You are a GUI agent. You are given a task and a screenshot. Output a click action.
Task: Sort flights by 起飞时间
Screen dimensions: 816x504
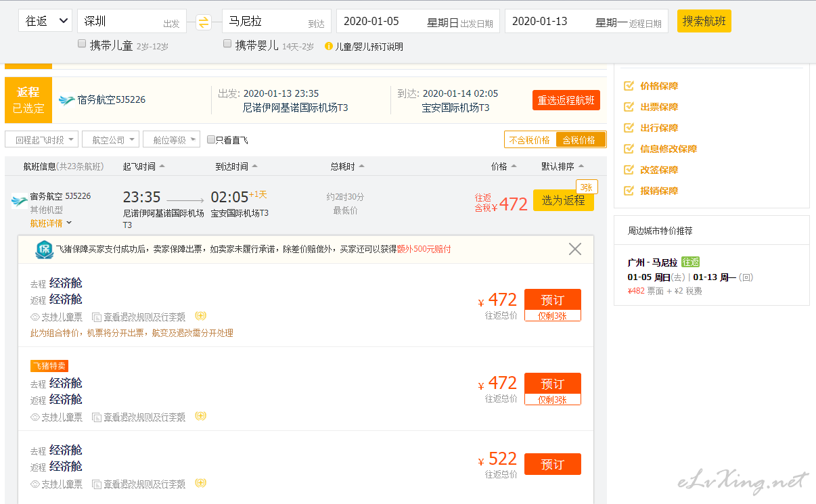[143, 166]
